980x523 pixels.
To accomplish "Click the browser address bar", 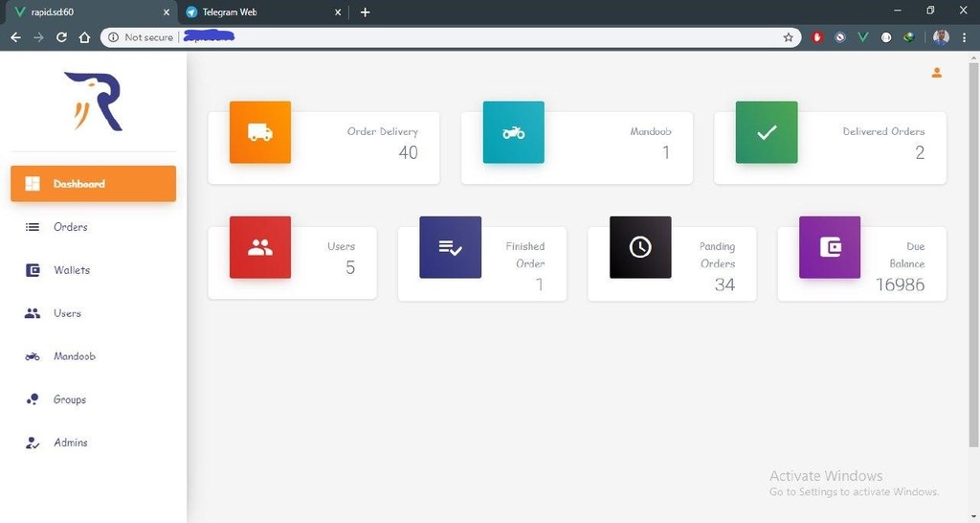I will [450, 37].
